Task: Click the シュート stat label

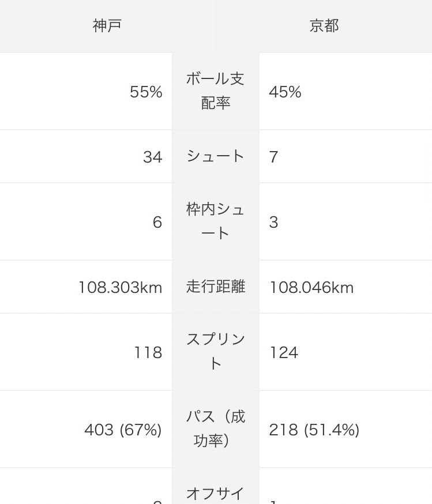Action: [215, 156]
